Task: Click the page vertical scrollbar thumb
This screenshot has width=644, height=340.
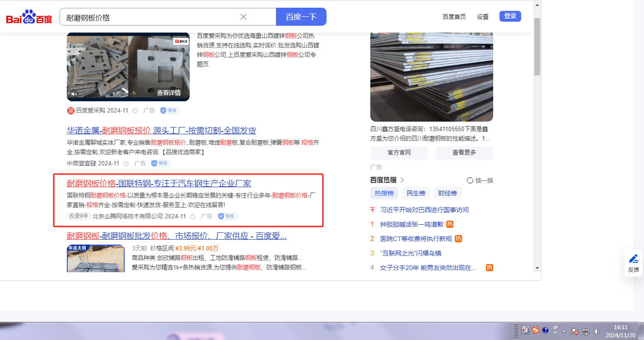Action: coord(537,46)
